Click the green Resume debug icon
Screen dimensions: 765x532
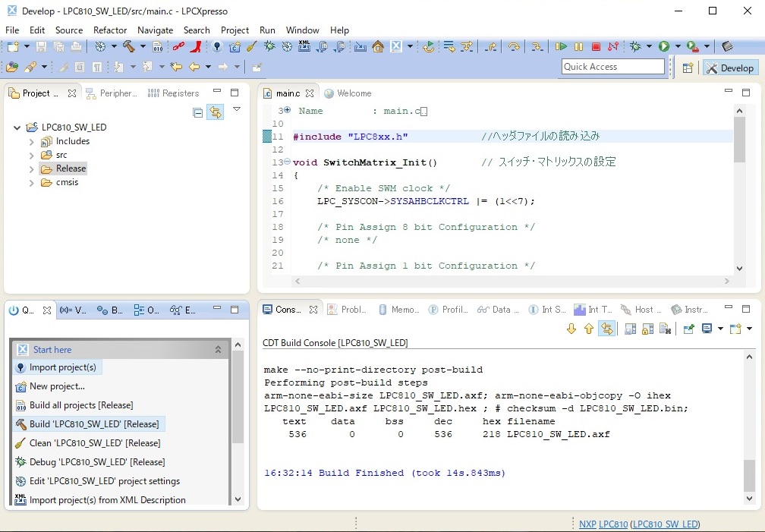tap(561, 47)
